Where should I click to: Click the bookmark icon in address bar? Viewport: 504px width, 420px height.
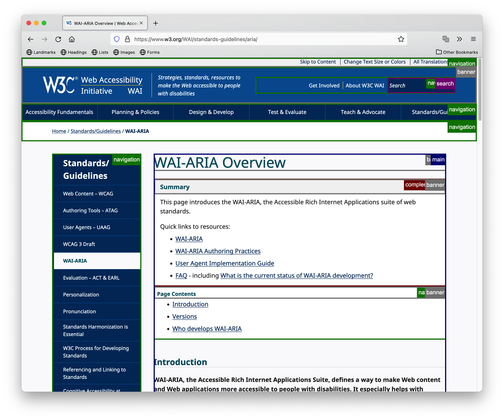tap(401, 39)
